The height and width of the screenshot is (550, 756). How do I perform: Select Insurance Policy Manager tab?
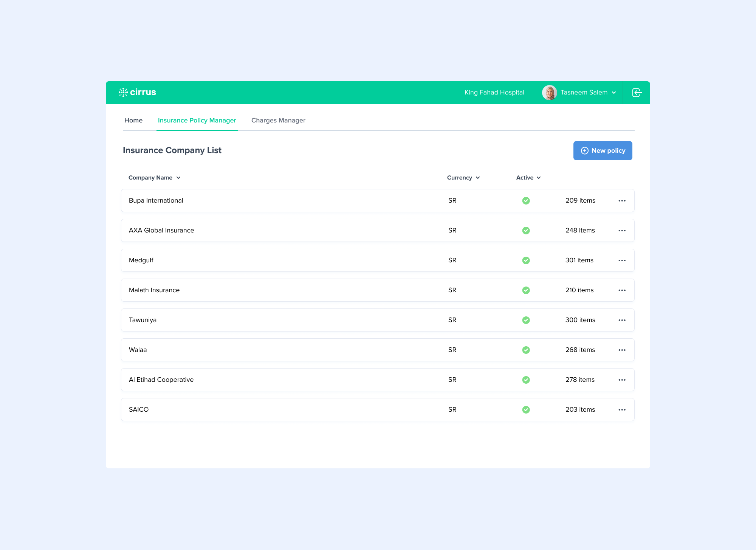[197, 120]
